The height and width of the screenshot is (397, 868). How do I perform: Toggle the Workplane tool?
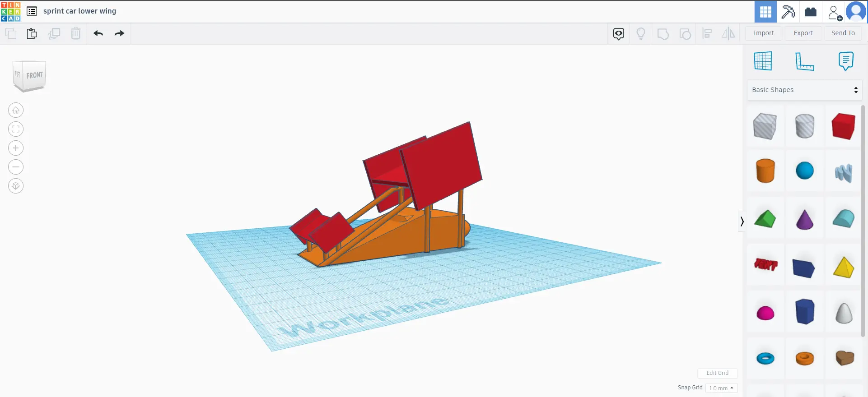tap(763, 61)
